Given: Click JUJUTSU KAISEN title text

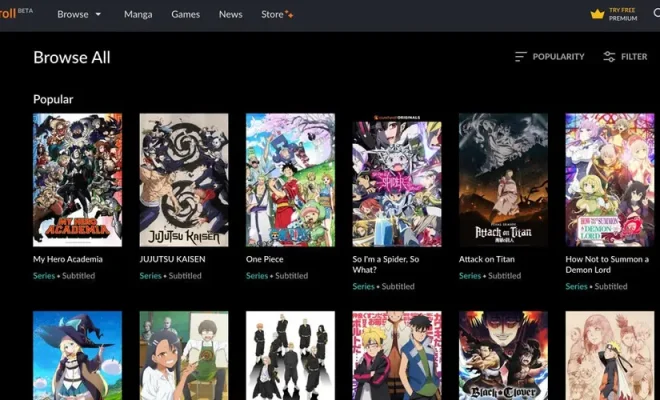Looking at the screenshot, I should [x=173, y=259].
